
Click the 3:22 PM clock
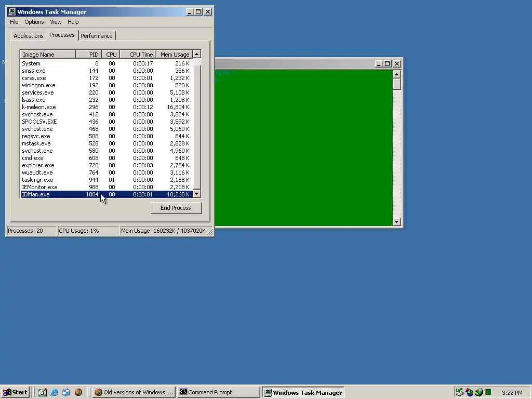pos(512,393)
